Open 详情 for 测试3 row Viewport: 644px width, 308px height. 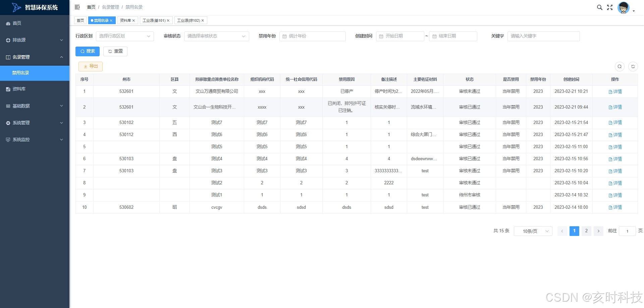[x=615, y=171]
